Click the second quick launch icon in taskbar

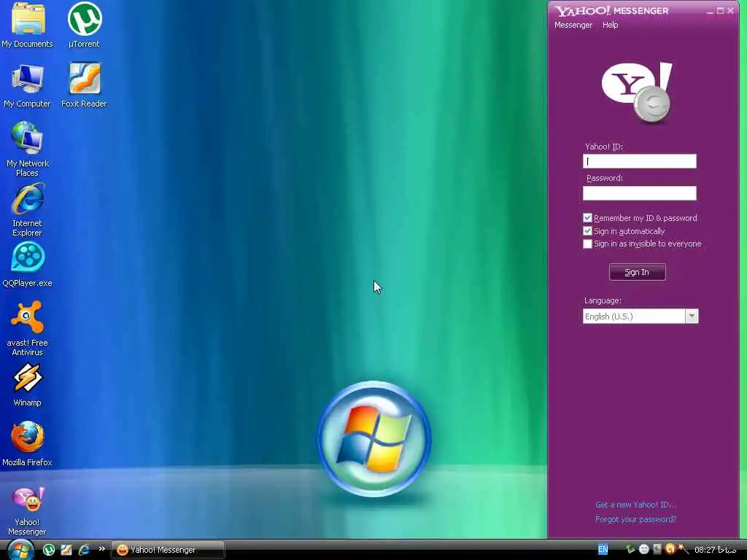[66, 550]
